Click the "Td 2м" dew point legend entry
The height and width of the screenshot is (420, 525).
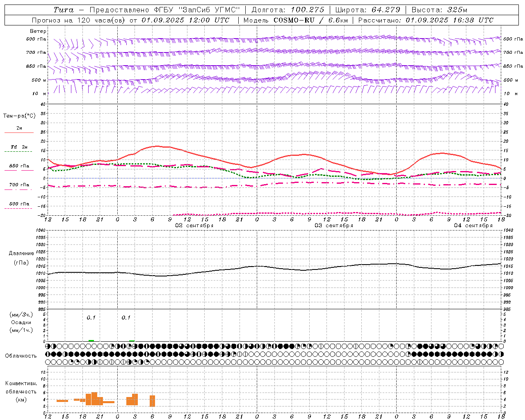[19, 147]
